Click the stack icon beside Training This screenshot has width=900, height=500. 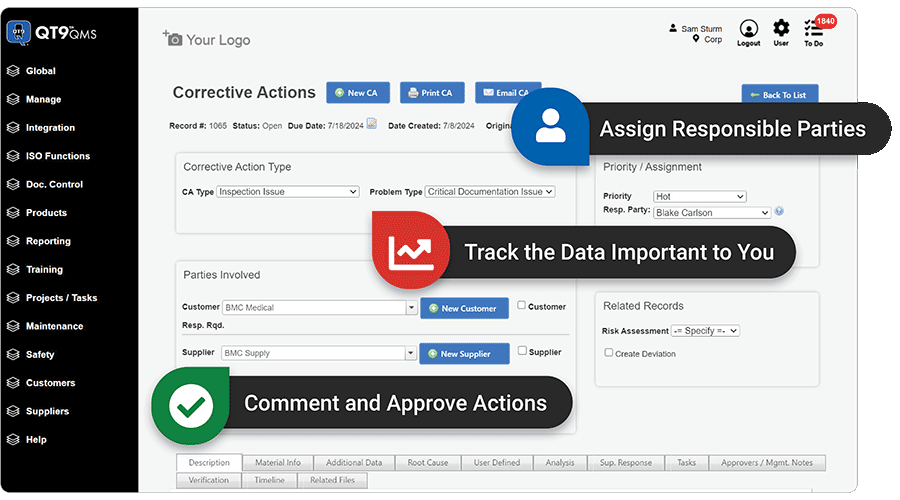(x=13, y=269)
